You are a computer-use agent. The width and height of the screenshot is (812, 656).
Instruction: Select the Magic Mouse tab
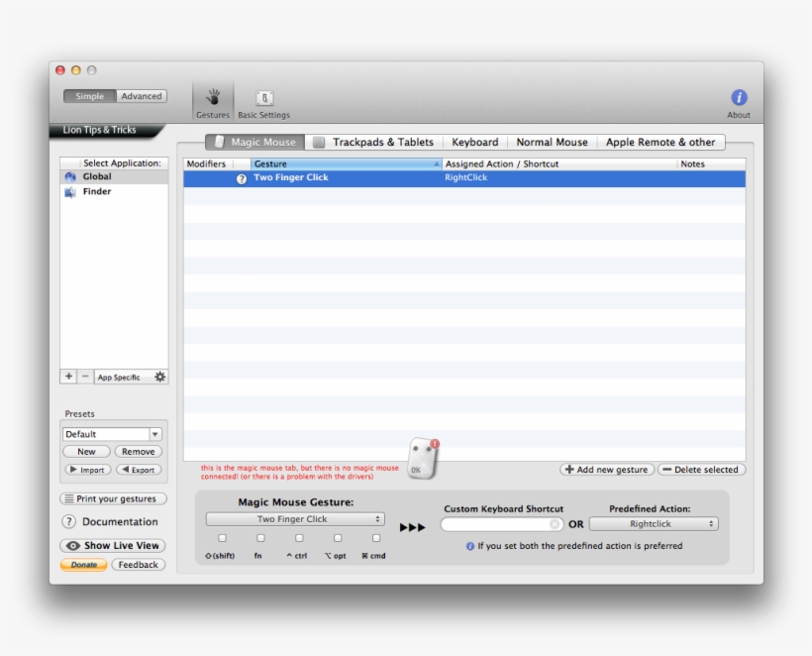(255, 142)
